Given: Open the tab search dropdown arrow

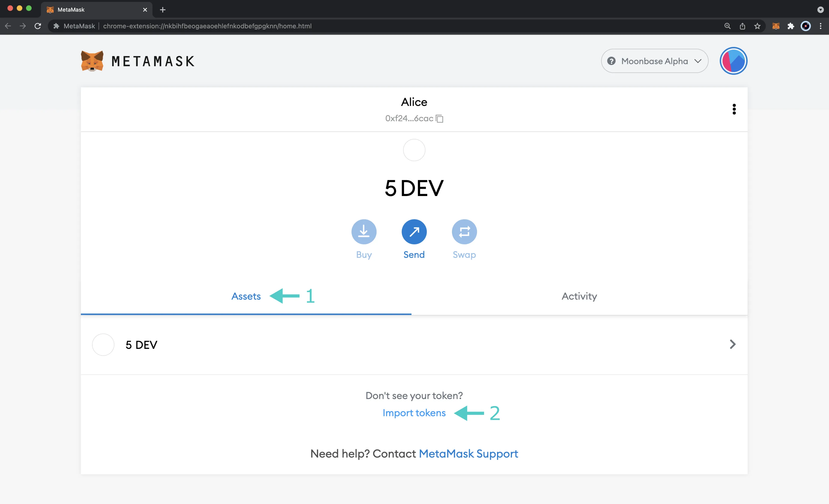Looking at the screenshot, I should coord(820,10).
